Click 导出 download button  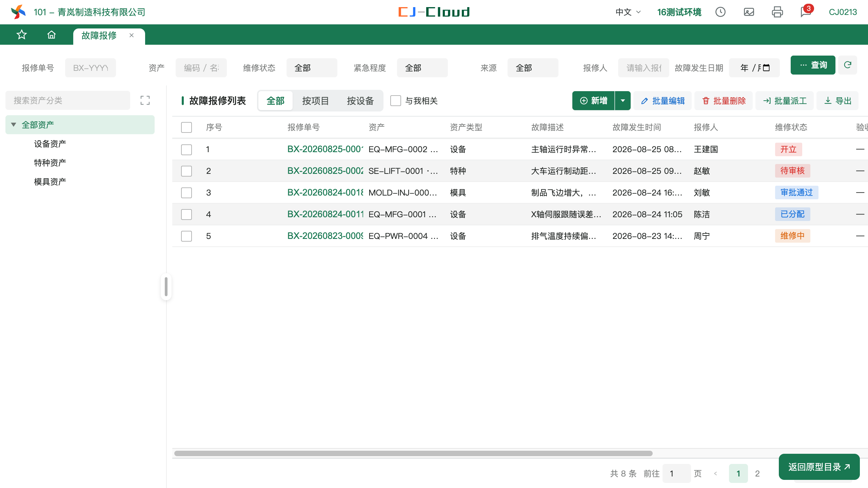(837, 101)
